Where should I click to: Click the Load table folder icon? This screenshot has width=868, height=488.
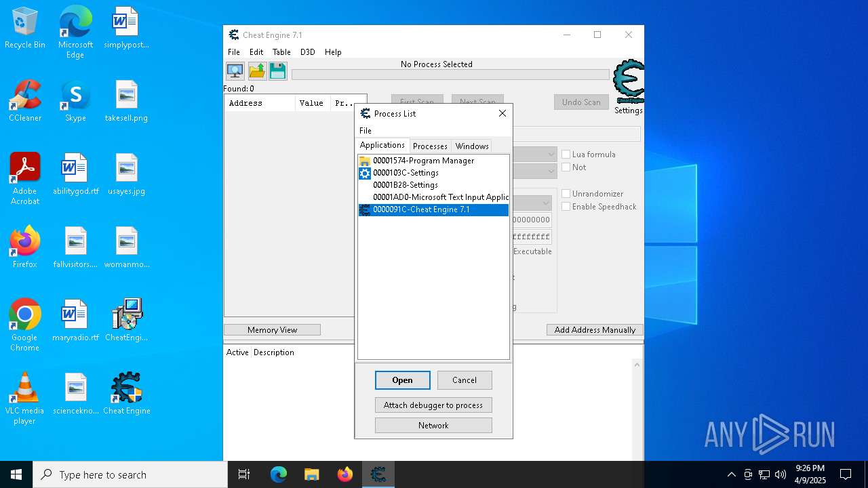click(x=257, y=71)
